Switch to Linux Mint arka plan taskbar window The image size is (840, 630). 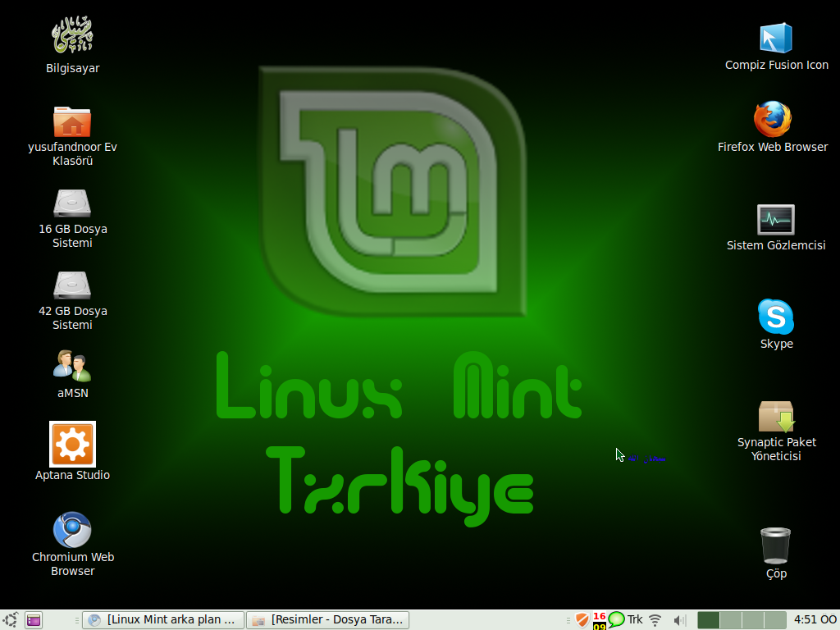164,620
